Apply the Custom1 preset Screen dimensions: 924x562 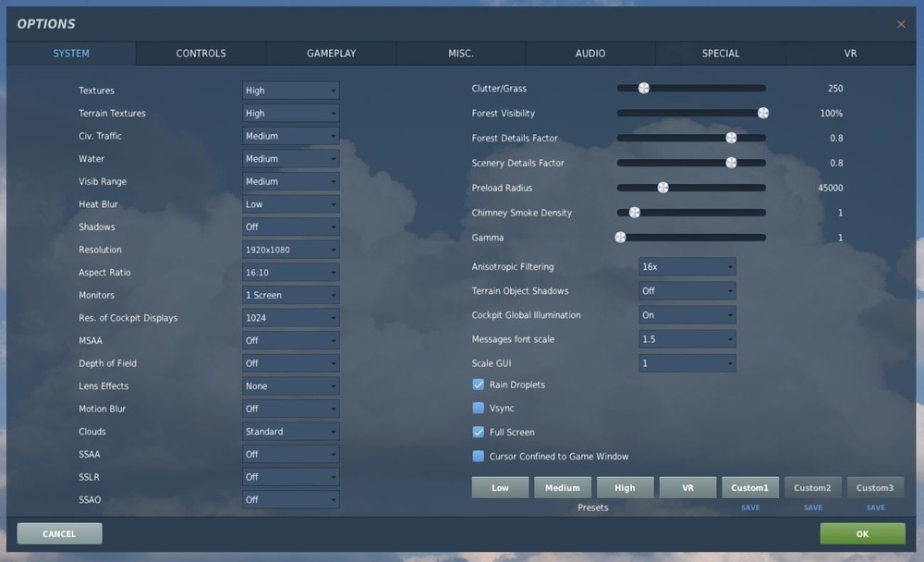tap(749, 487)
